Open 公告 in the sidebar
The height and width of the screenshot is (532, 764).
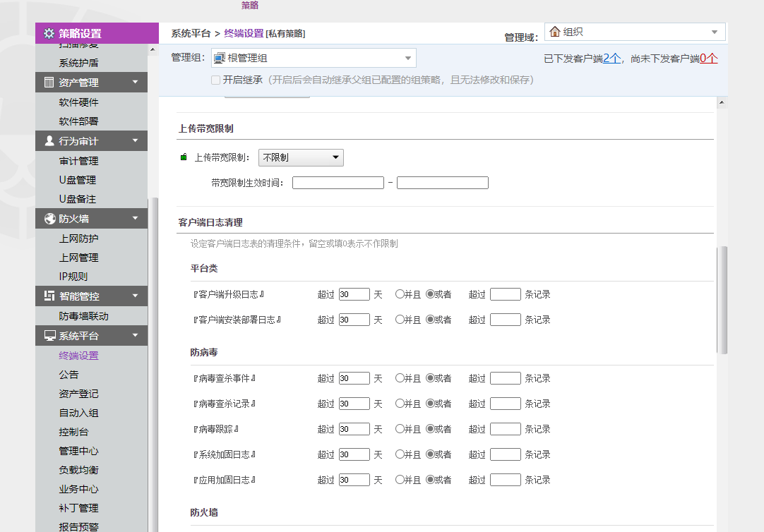[69, 375]
